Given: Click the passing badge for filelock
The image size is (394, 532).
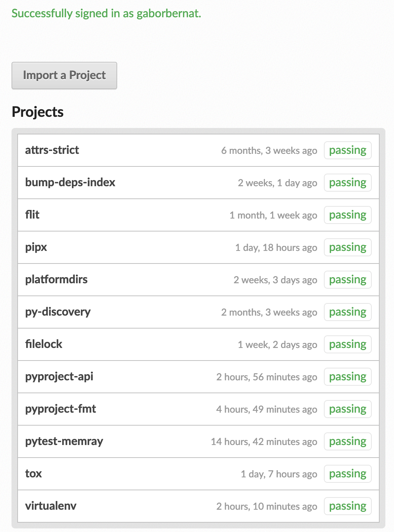Looking at the screenshot, I should click(348, 344).
